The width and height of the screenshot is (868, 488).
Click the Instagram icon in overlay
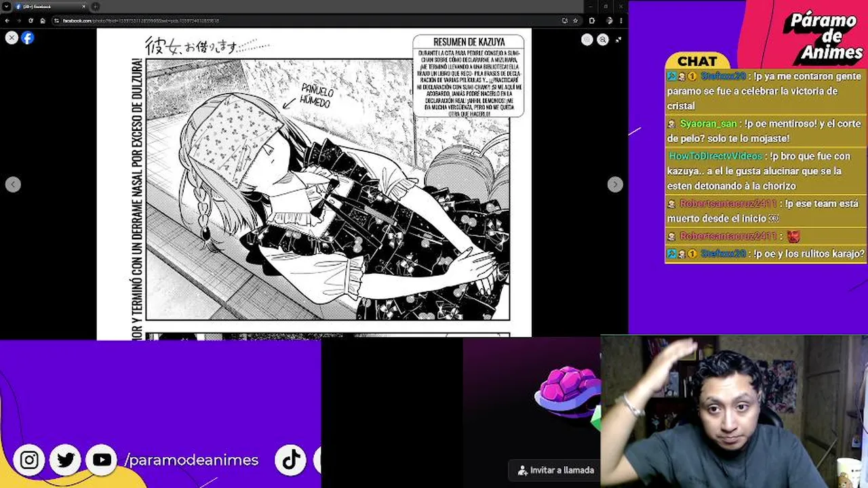(x=29, y=460)
